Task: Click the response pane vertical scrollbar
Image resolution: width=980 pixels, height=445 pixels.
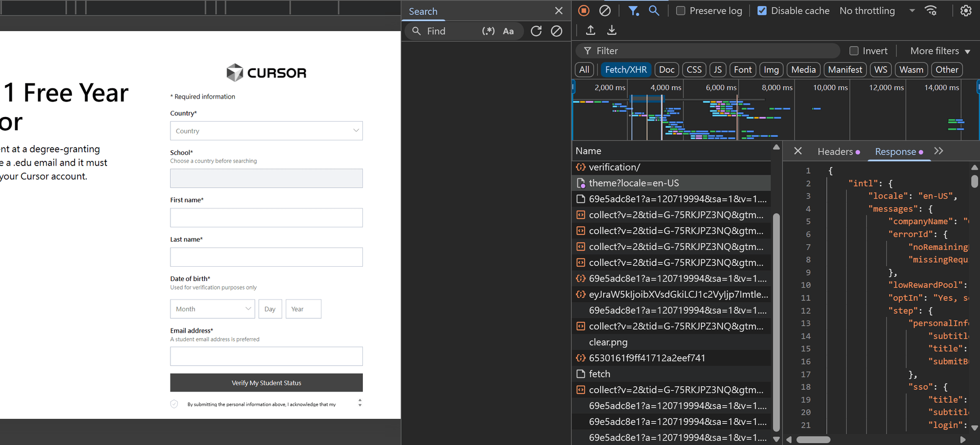Action: click(x=974, y=181)
